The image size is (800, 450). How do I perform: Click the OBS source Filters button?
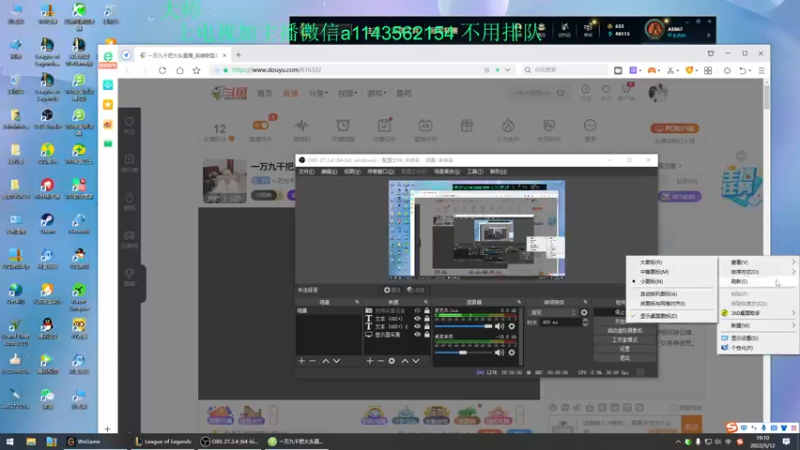point(416,290)
